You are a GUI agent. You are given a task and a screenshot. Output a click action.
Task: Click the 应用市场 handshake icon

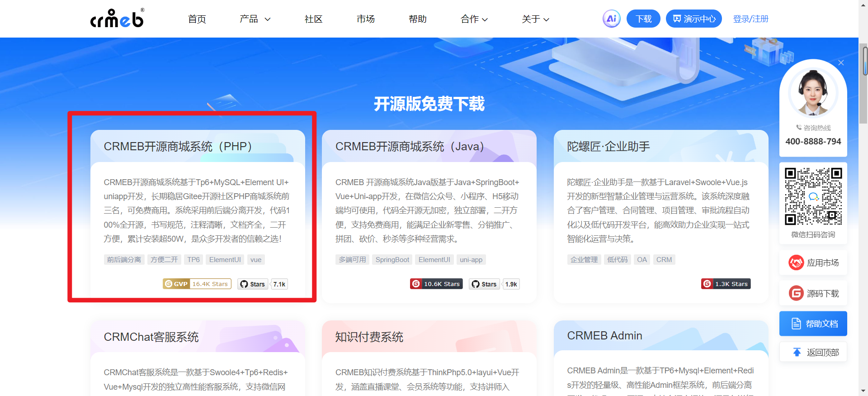click(796, 262)
